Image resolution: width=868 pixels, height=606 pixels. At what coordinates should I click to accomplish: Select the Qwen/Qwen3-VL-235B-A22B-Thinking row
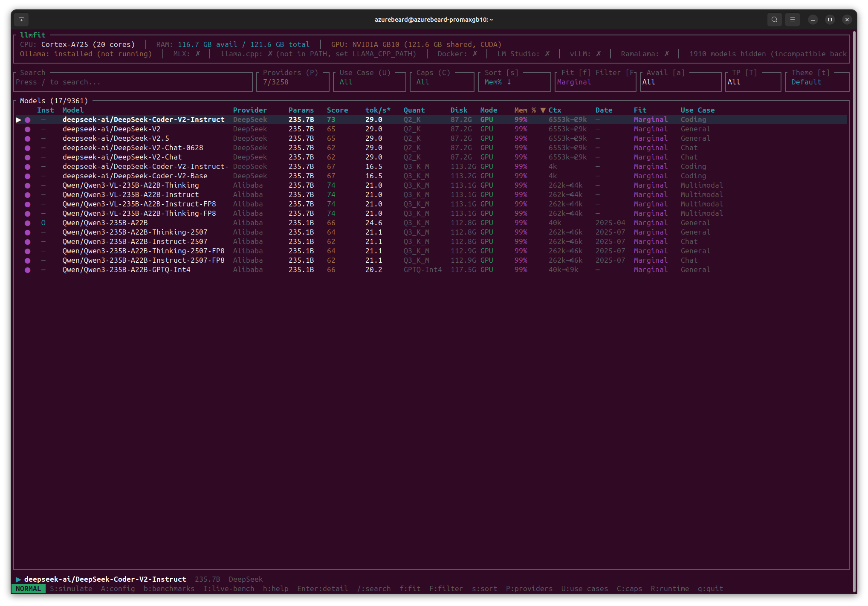click(x=431, y=186)
